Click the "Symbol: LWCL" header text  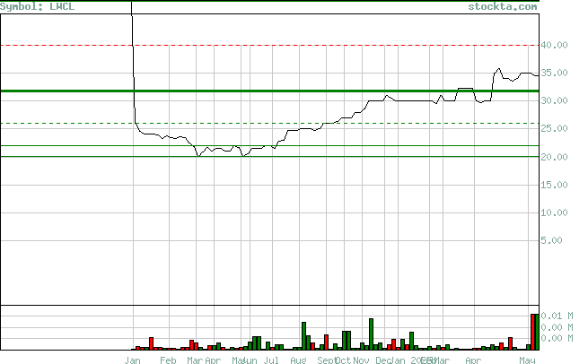(x=37, y=7)
